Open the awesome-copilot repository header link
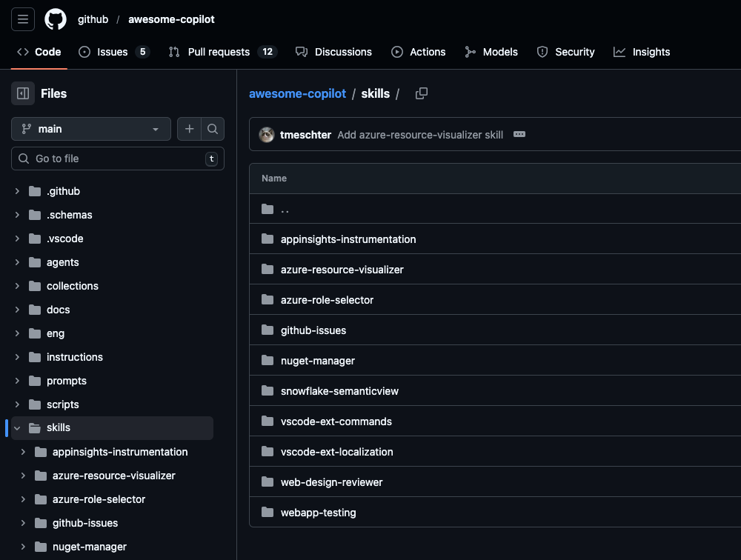This screenshot has width=741, height=560. (x=171, y=19)
